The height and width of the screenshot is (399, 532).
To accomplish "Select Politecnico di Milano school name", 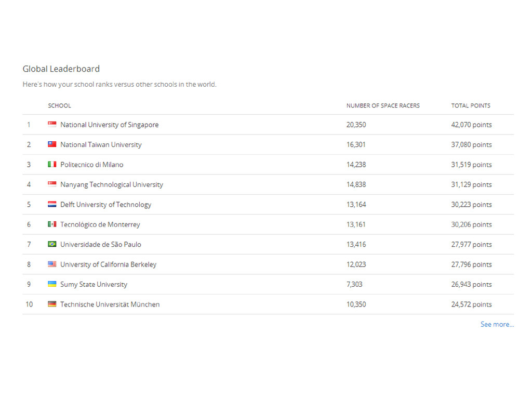I will click(x=91, y=165).
